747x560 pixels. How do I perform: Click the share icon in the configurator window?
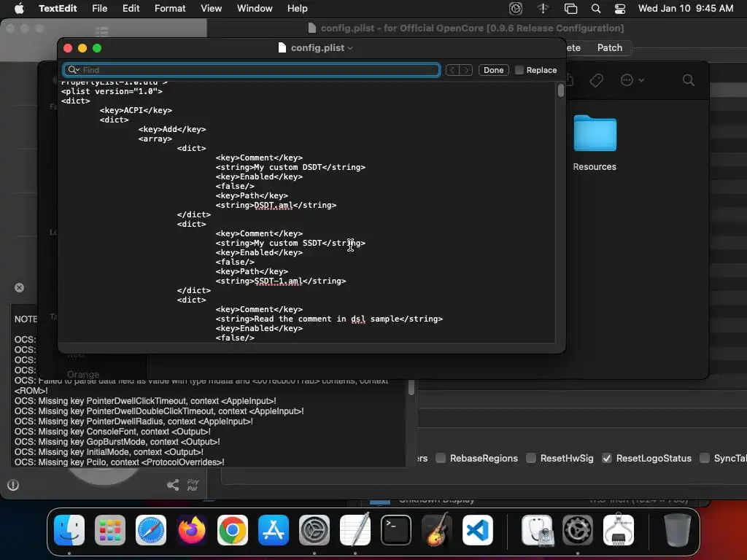(173, 485)
